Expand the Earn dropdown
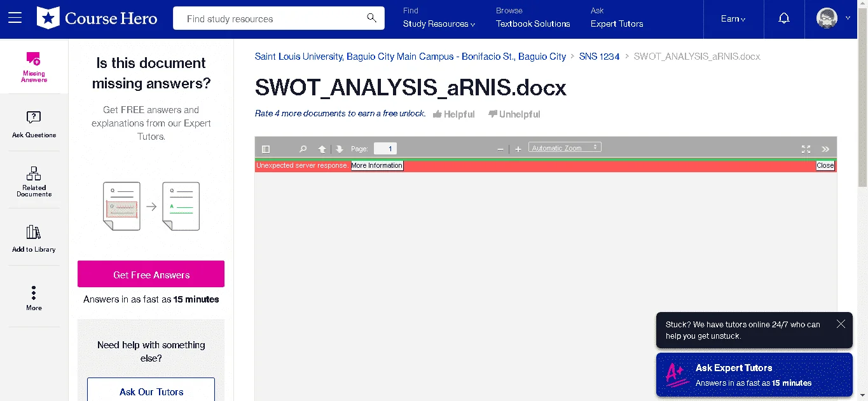The height and width of the screenshot is (401, 868). pos(733,19)
